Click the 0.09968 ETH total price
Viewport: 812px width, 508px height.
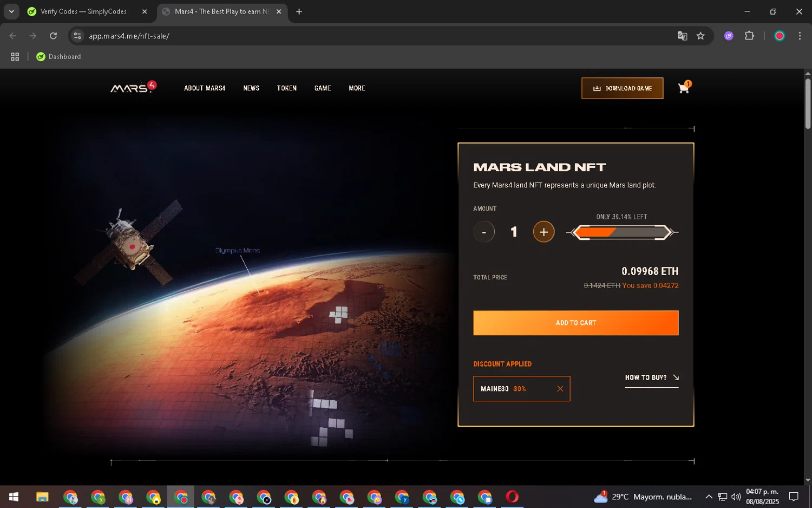tap(650, 271)
